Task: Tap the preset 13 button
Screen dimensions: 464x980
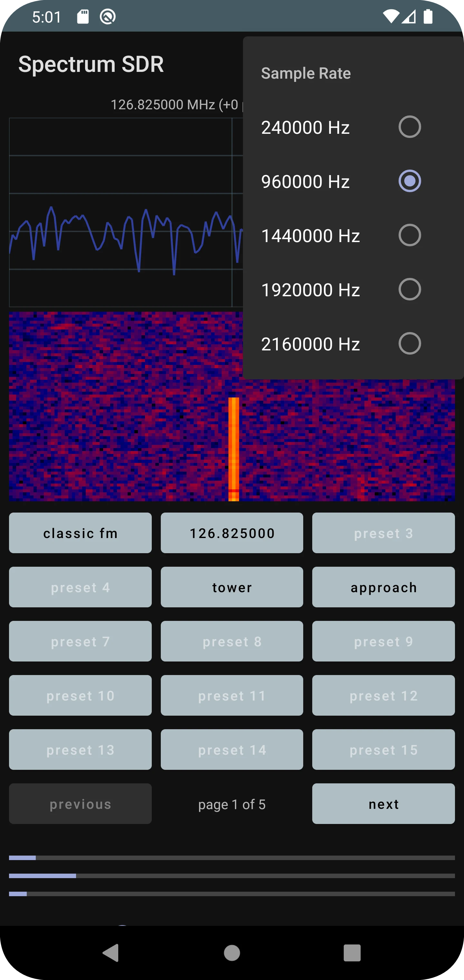Action: coord(80,750)
